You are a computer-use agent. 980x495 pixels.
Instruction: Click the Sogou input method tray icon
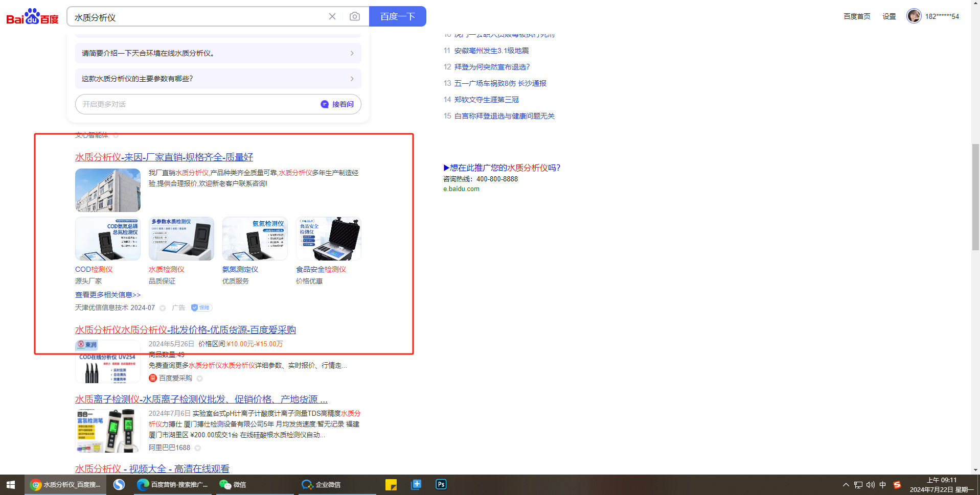coord(897,485)
